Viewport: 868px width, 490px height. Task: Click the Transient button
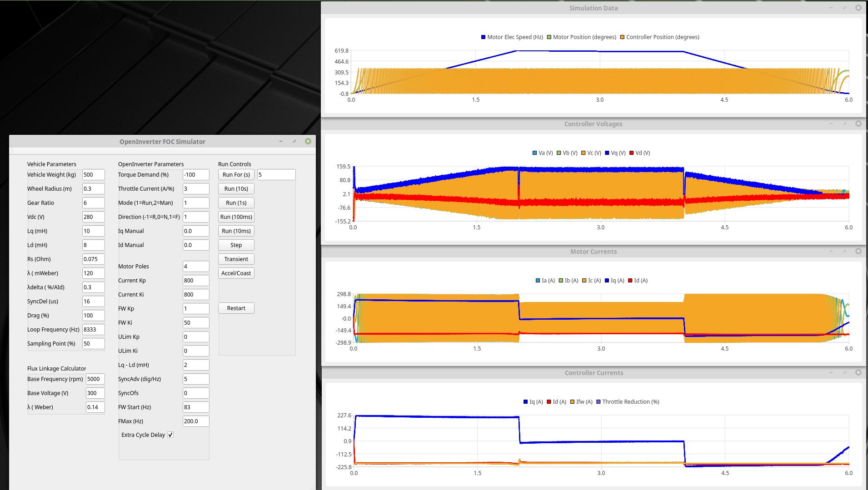tap(236, 259)
